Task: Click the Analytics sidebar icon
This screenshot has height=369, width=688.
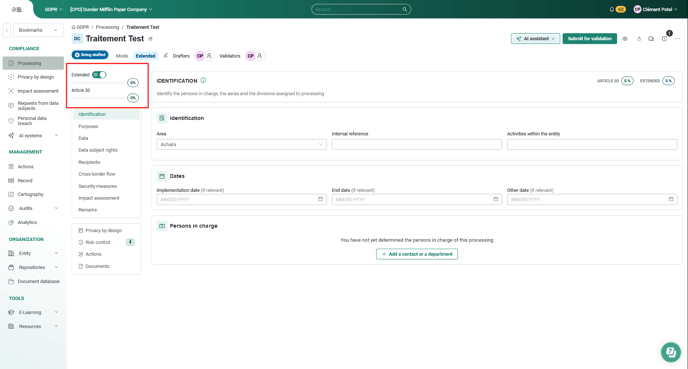Action: point(11,222)
